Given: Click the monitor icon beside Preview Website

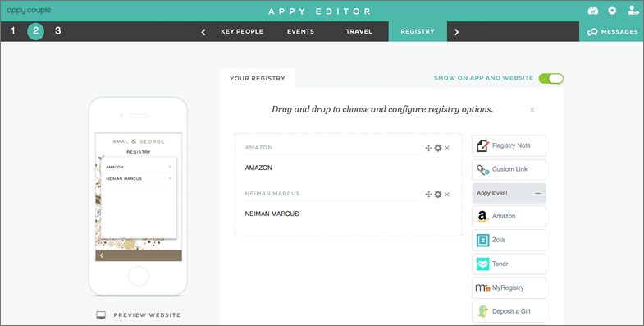Looking at the screenshot, I should pyautogui.click(x=101, y=315).
